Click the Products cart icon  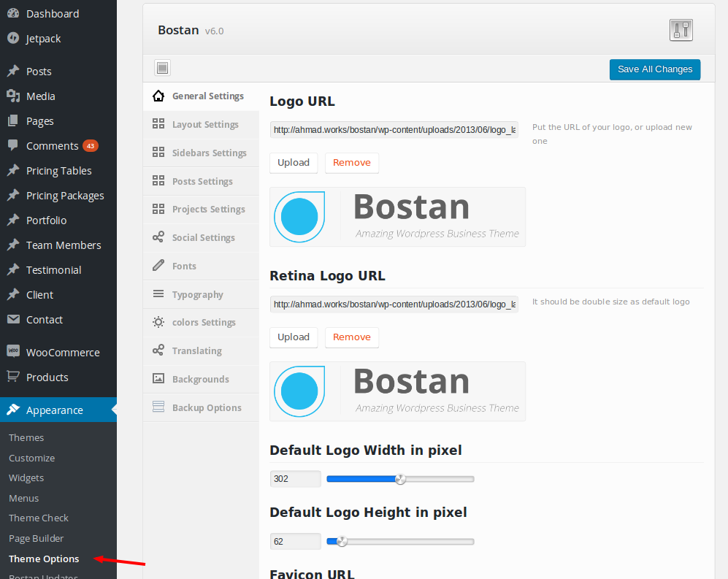[13, 377]
